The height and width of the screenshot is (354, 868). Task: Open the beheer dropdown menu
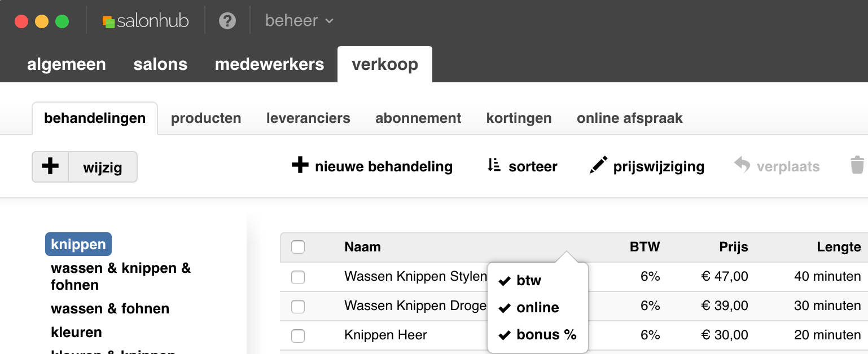[300, 21]
